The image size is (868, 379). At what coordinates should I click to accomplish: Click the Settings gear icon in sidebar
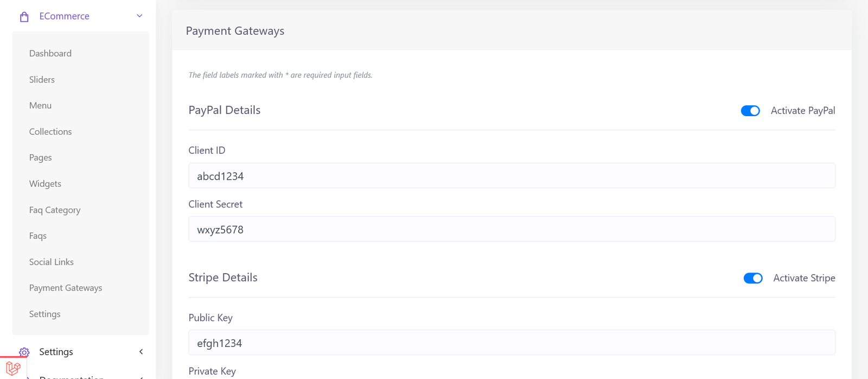(x=24, y=352)
